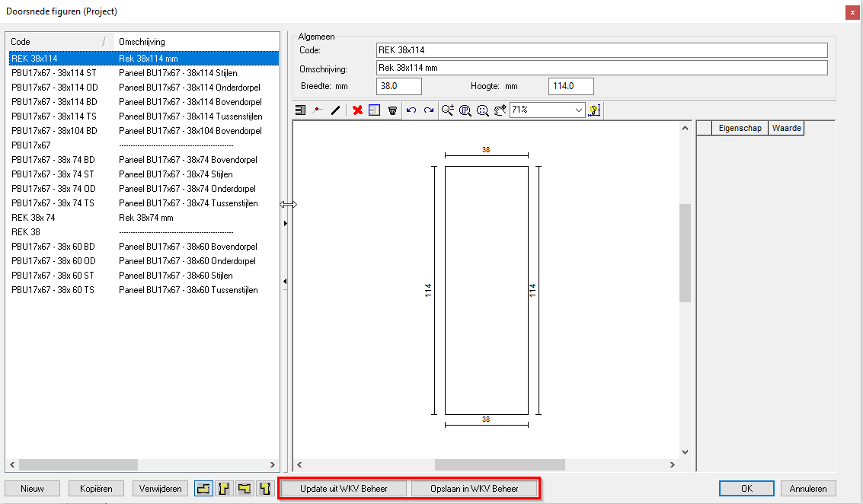Open the trash can icon to clear drawing

[392, 110]
